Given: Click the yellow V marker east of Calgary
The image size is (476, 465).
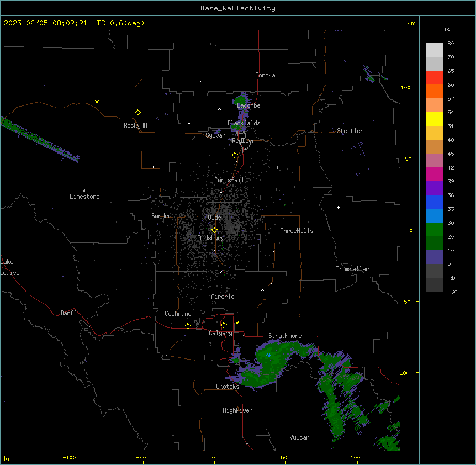Looking at the screenshot, I should pos(237,323).
